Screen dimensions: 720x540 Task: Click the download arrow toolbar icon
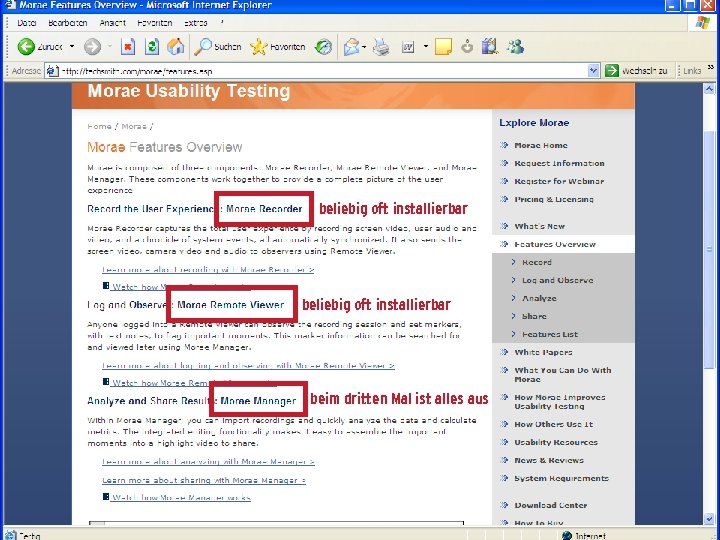point(467,46)
